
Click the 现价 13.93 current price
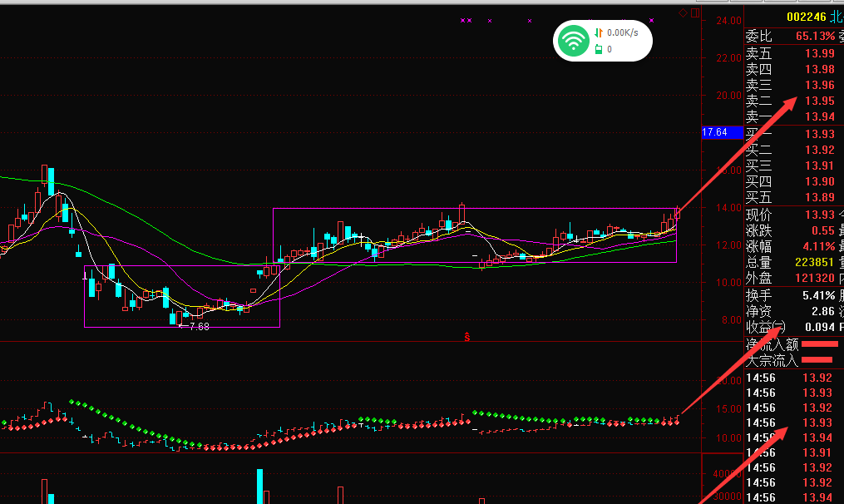[x=820, y=215]
